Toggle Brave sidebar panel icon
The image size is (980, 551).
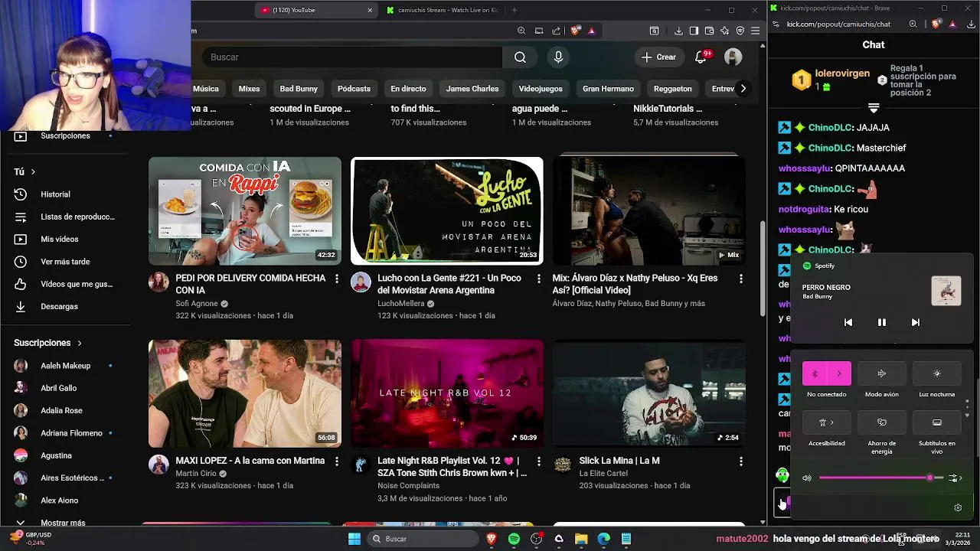coord(694,31)
